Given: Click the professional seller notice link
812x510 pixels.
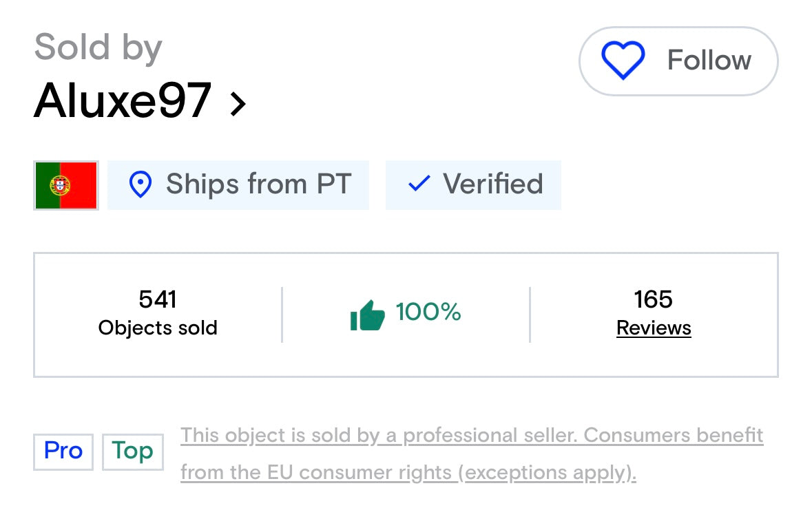Looking at the screenshot, I should click(472, 436).
